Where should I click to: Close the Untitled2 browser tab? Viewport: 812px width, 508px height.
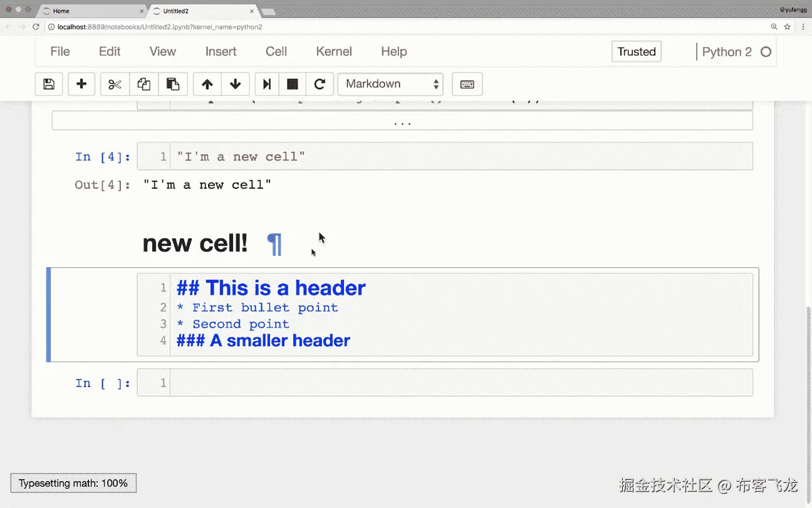tap(252, 11)
